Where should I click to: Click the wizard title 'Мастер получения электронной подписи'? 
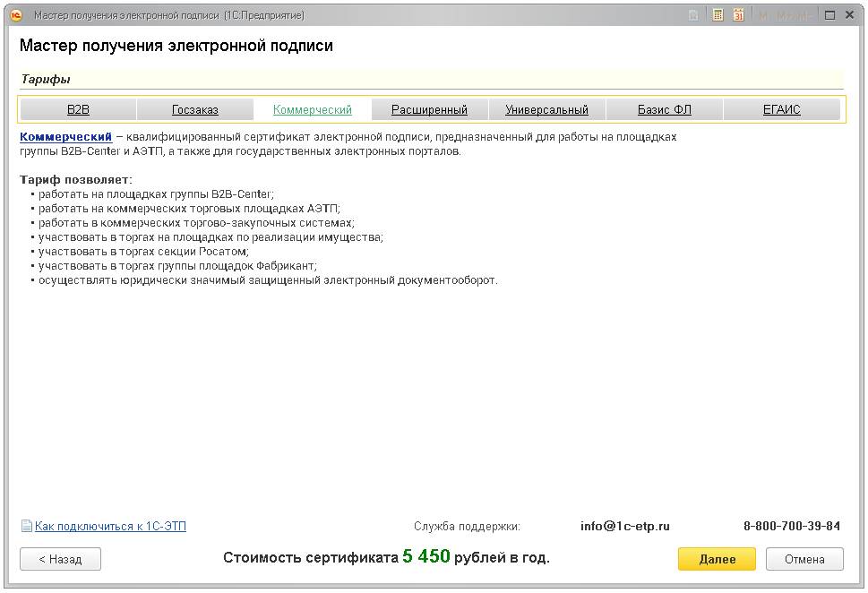tap(176, 46)
